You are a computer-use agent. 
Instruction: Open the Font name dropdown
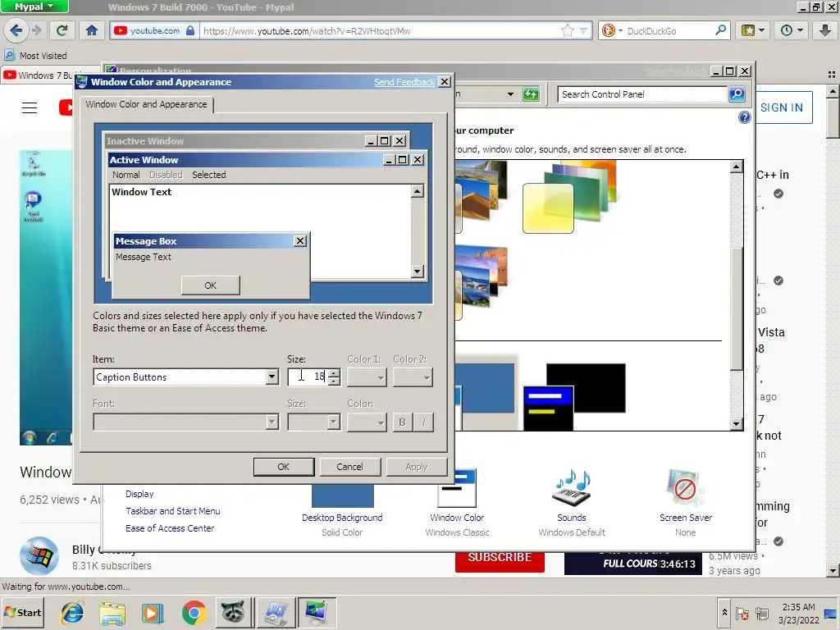point(186,422)
